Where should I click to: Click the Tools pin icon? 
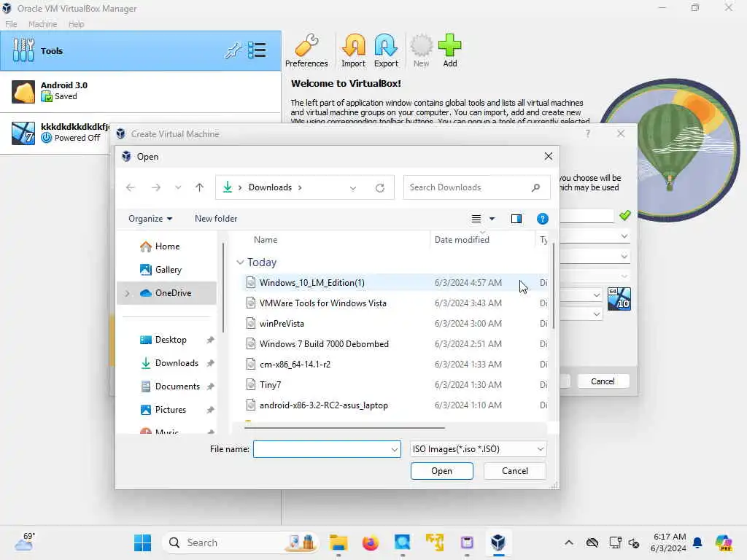click(x=233, y=50)
